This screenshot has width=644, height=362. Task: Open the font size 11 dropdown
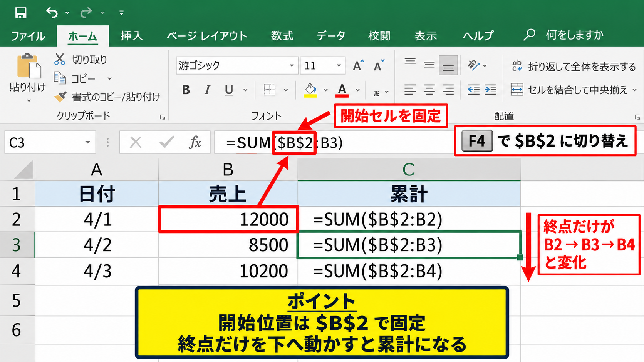click(339, 65)
